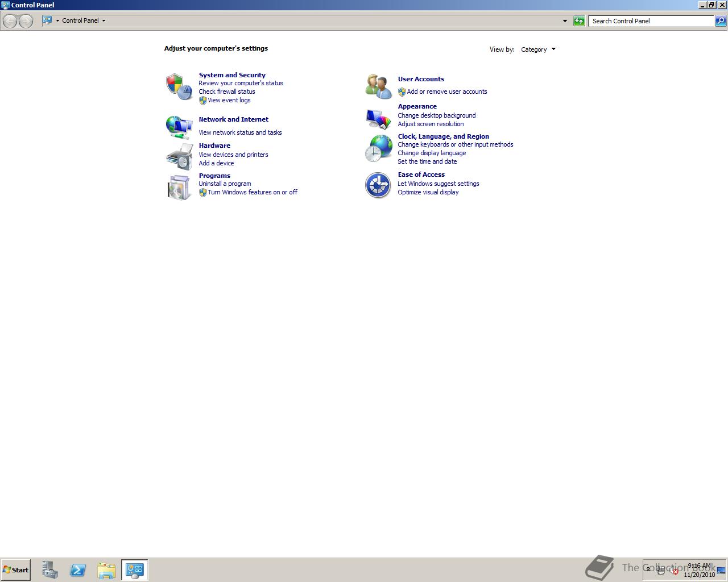The height and width of the screenshot is (582, 728).
Task: Open the System and Security shield icon
Action: point(179,86)
